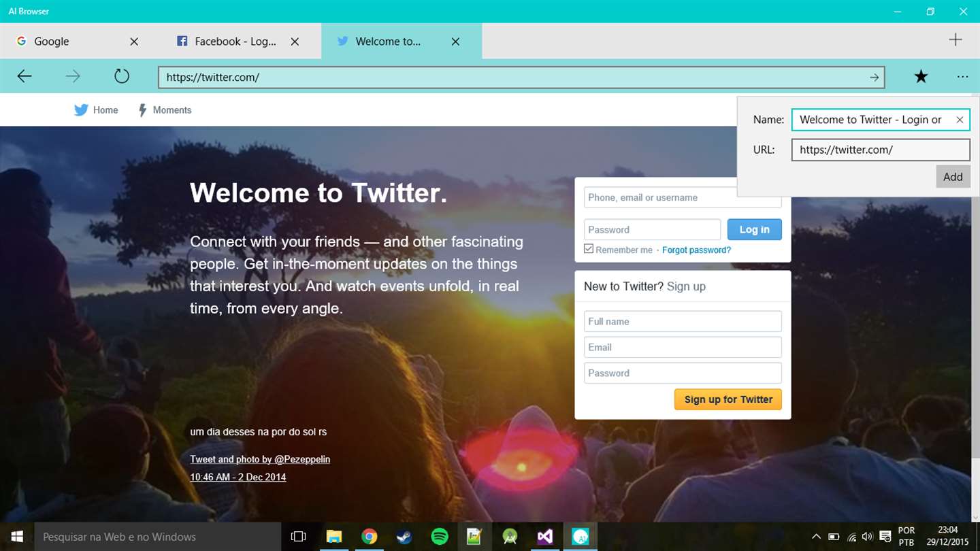The image size is (980, 551).
Task: Click the Windows taskbar search box
Action: pyautogui.click(x=157, y=537)
